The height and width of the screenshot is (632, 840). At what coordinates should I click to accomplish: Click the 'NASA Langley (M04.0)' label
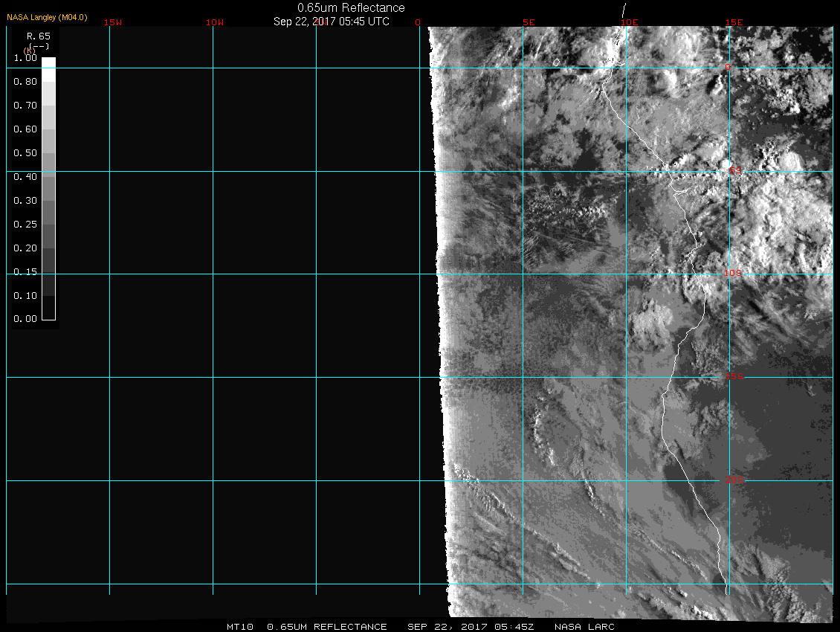[47, 17]
